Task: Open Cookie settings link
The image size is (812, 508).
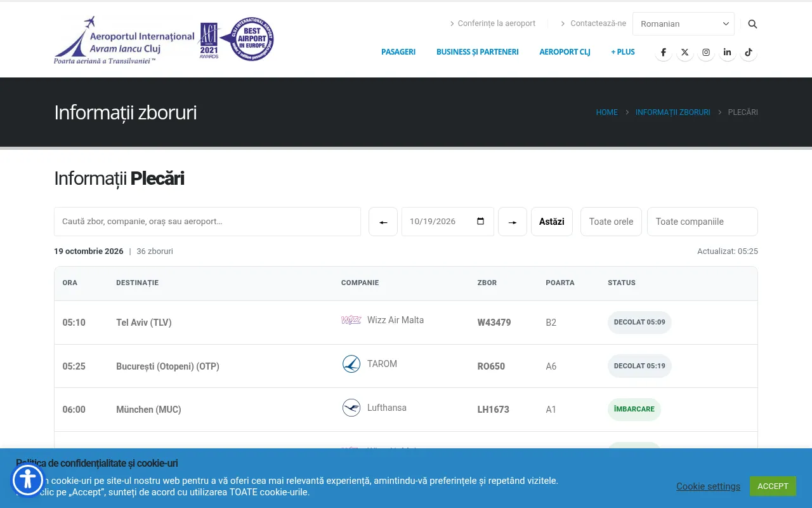Action: 708,486
